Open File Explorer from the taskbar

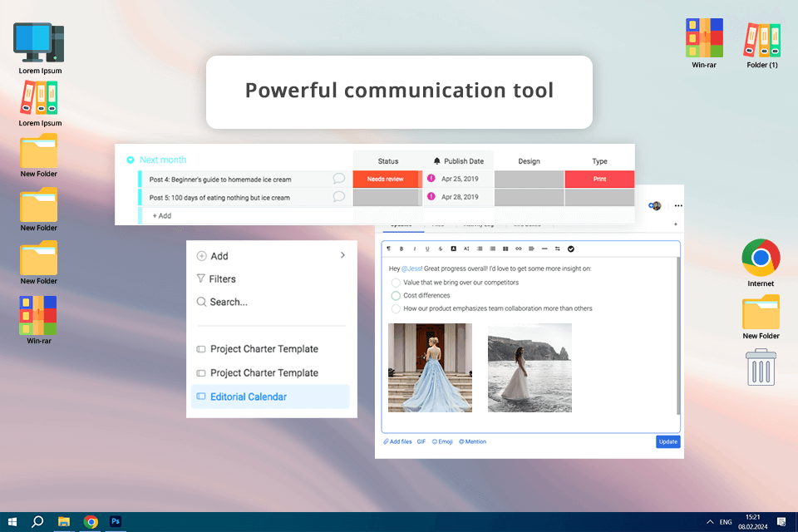[64, 521]
